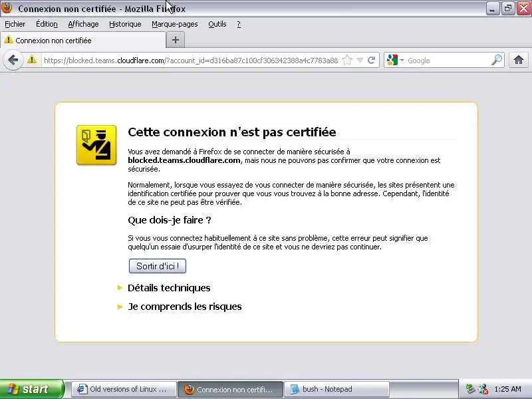
Task: Go back with the back arrow button
Action: point(13,60)
